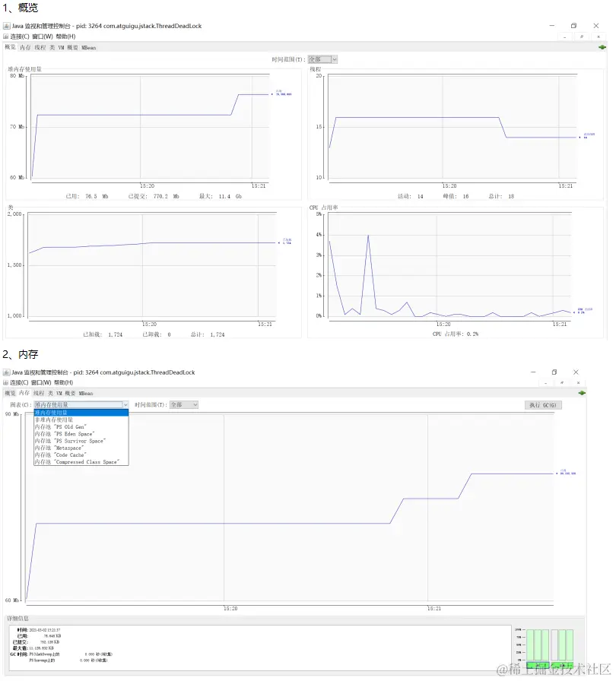Click the 详细信息 panel heading
This screenshot has width=616, height=681.
(17, 619)
